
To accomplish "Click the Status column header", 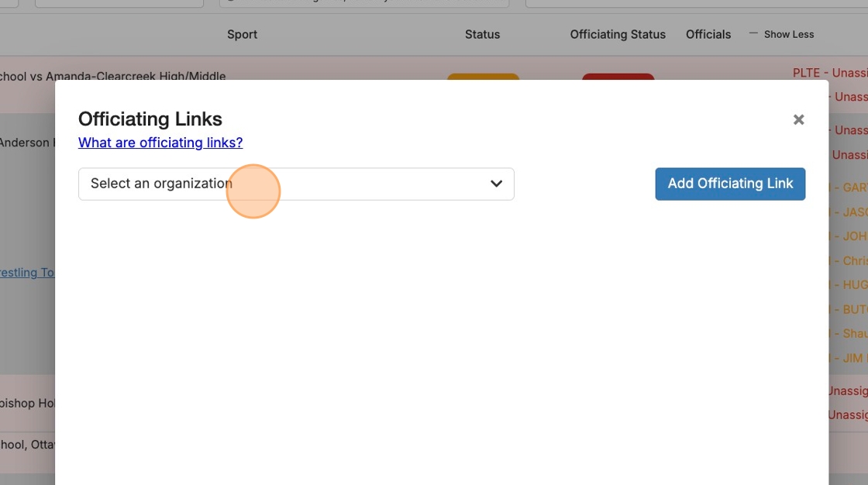I will click(x=482, y=34).
